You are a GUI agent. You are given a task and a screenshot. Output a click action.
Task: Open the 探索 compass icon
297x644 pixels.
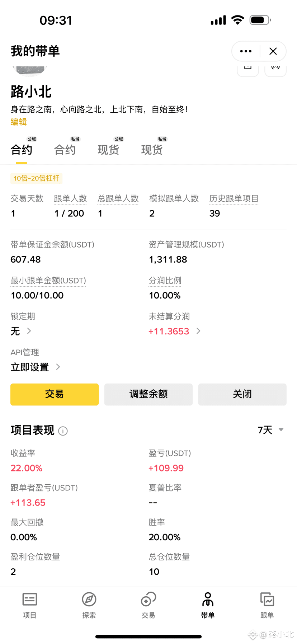[89, 600]
